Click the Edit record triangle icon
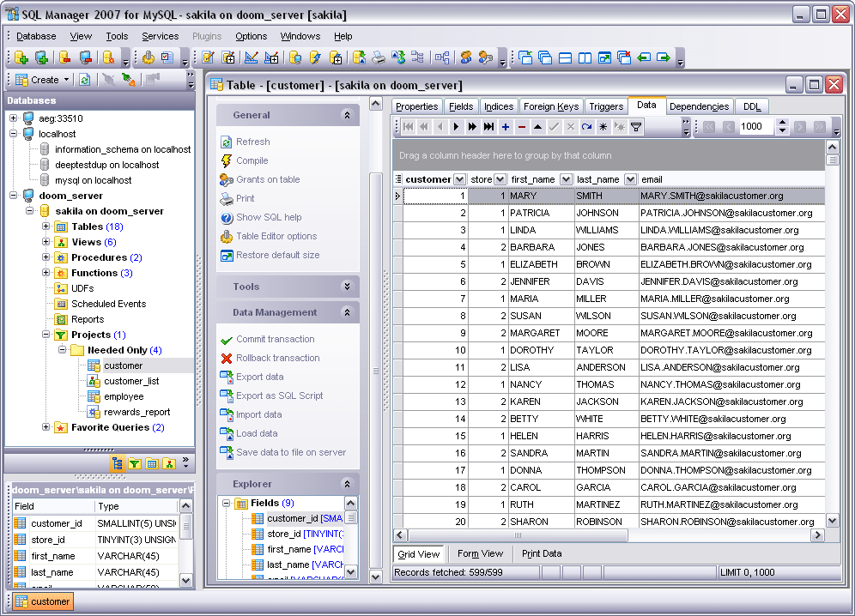This screenshot has width=855, height=616. point(537,127)
